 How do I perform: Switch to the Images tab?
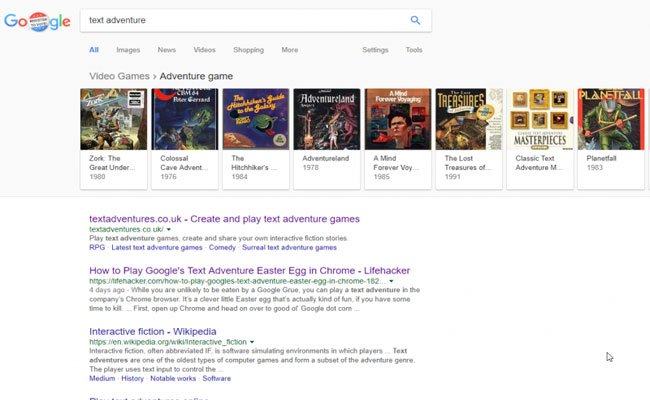pos(128,50)
